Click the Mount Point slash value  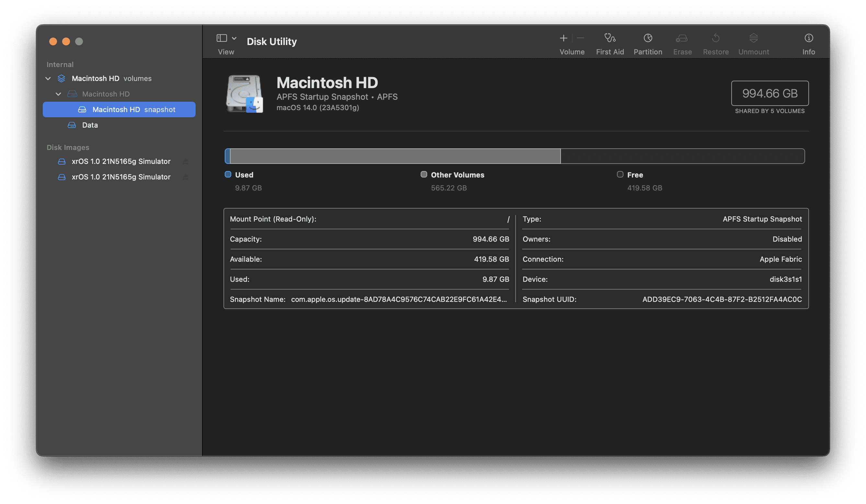pos(508,219)
